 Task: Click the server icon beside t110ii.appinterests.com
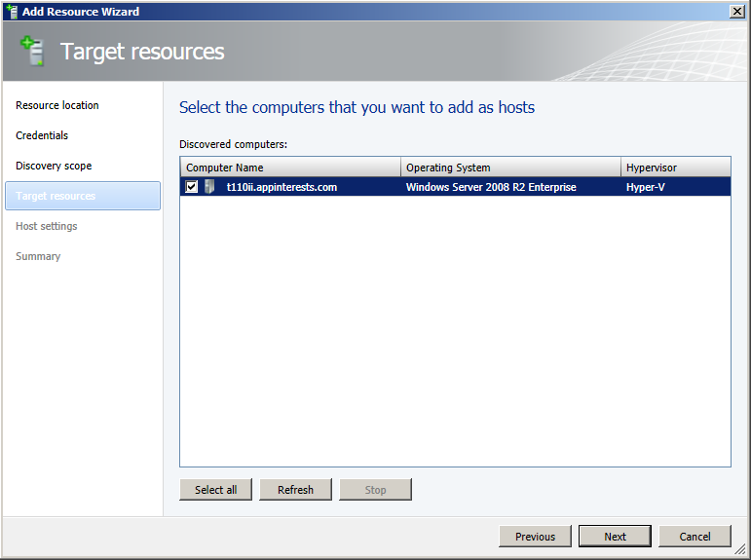tap(209, 187)
